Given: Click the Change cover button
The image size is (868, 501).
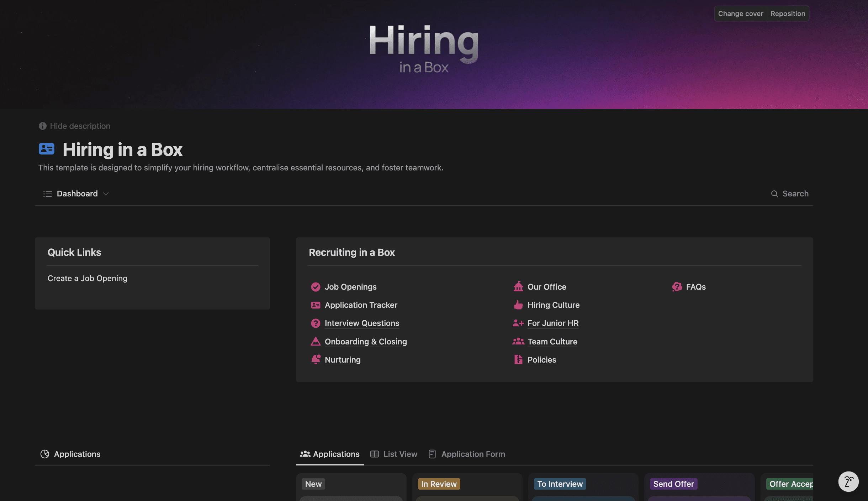Looking at the screenshot, I should [x=741, y=14].
